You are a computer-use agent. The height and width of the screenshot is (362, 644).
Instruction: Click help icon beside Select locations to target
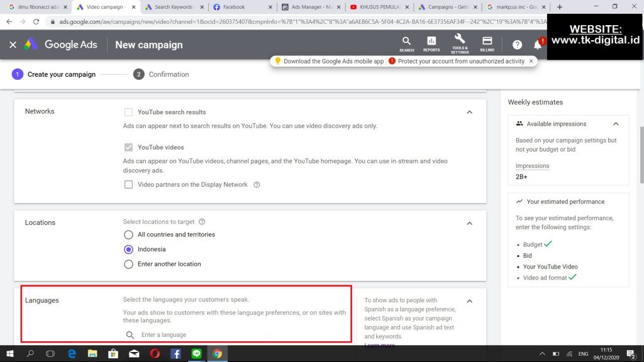coord(202,222)
